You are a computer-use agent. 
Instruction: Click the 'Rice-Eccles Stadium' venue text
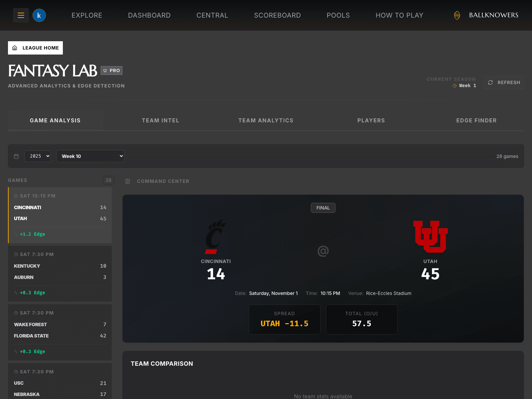click(389, 293)
